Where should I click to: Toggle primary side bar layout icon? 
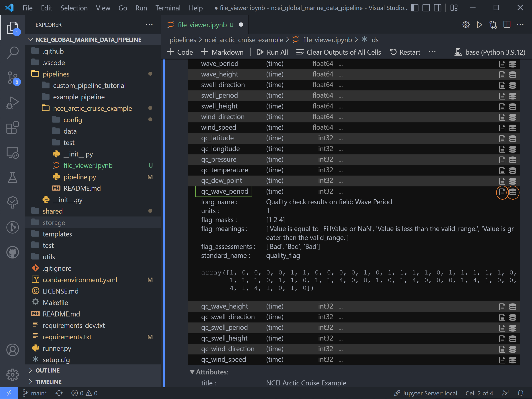415,8
